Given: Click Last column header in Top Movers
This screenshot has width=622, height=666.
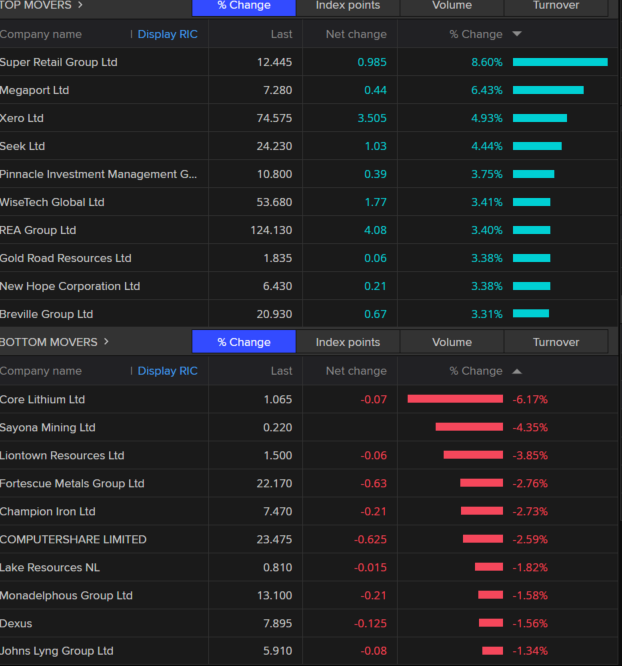Looking at the screenshot, I should click(281, 34).
